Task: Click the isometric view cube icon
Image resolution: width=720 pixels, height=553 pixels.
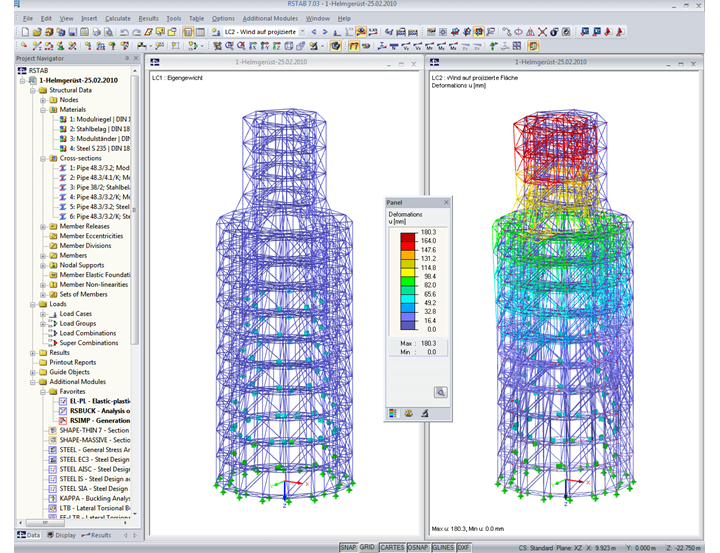Action: [x=288, y=46]
